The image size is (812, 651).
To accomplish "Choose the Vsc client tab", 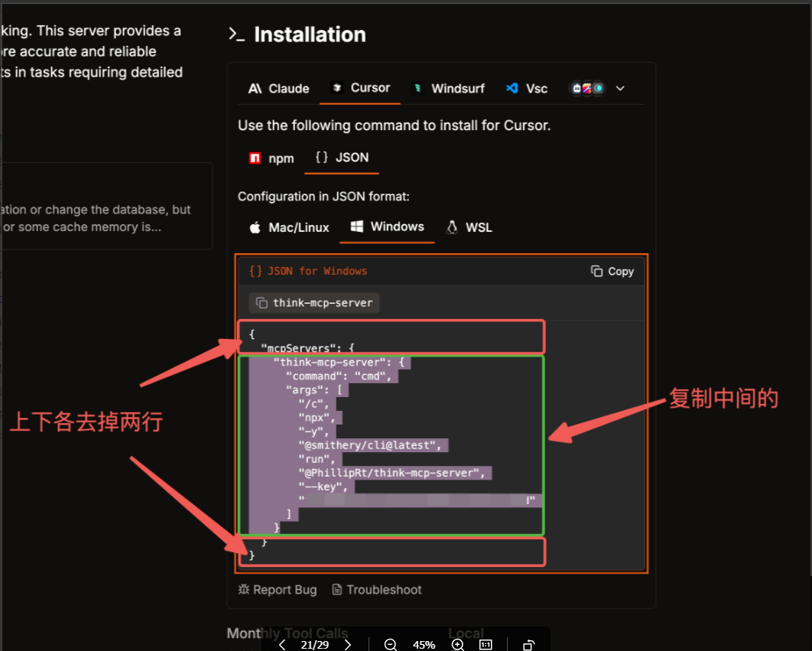I will [527, 89].
